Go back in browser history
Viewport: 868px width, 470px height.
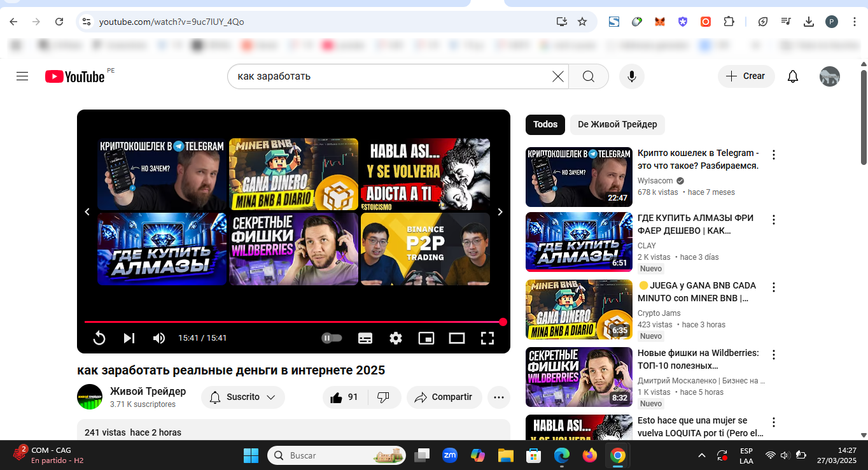(13, 22)
